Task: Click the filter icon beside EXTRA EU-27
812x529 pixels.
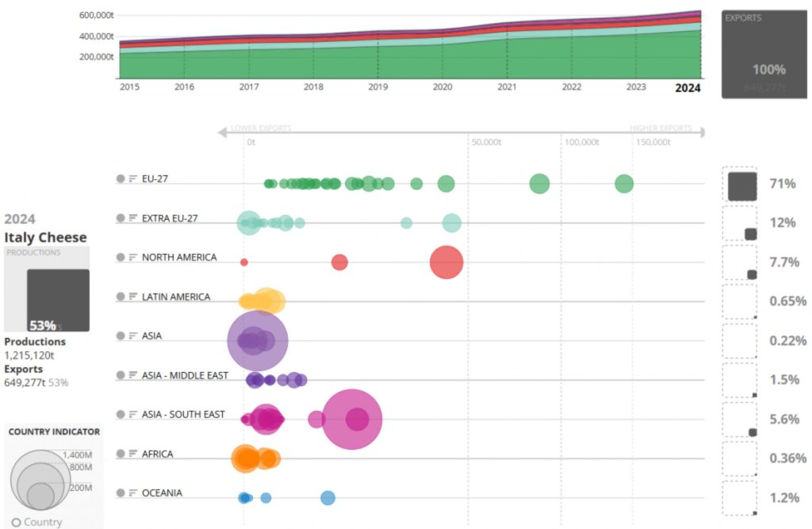Action: pyautogui.click(x=132, y=218)
